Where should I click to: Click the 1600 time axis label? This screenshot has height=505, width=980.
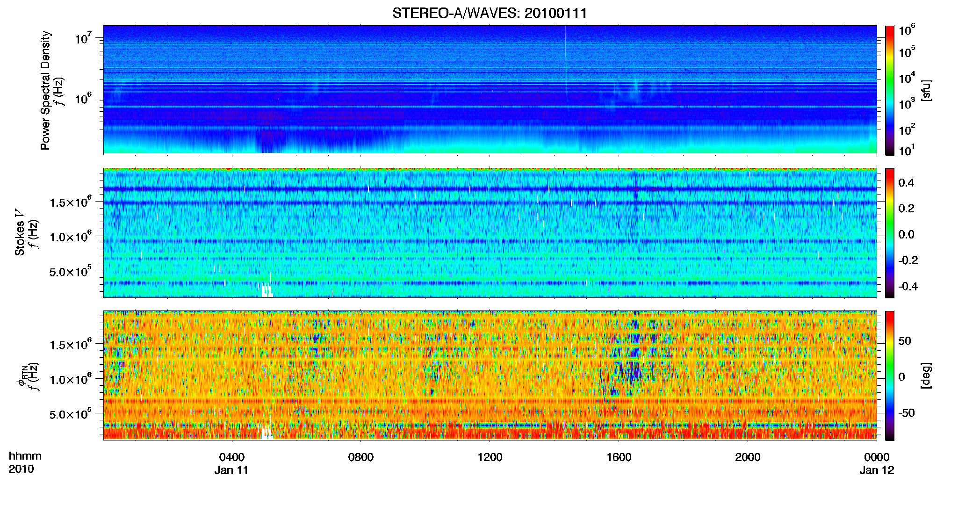(x=619, y=457)
